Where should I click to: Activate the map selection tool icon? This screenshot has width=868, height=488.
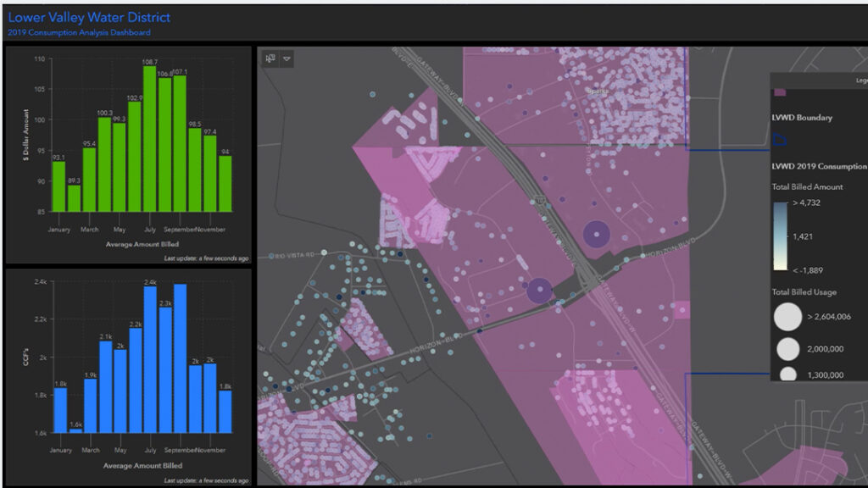click(270, 58)
